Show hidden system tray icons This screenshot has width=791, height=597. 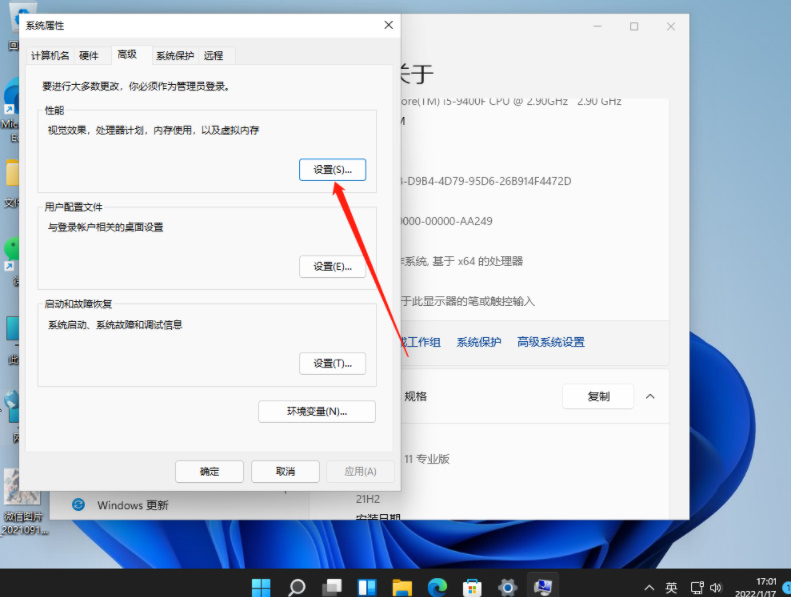(649, 587)
